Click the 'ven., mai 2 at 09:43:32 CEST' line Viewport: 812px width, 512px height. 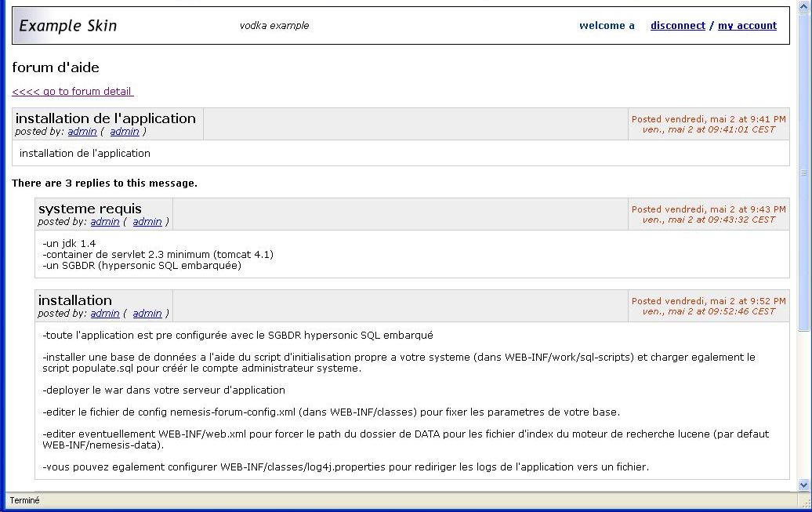click(x=709, y=220)
